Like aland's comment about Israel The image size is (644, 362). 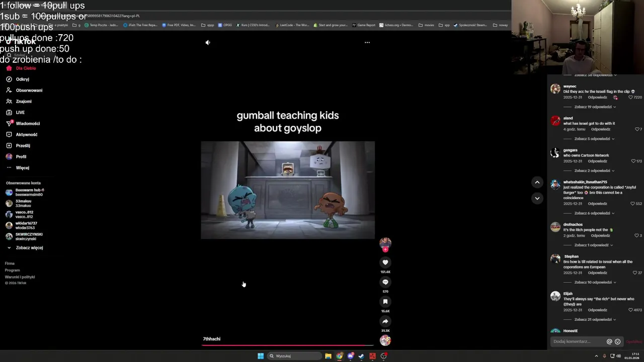[x=637, y=129]
